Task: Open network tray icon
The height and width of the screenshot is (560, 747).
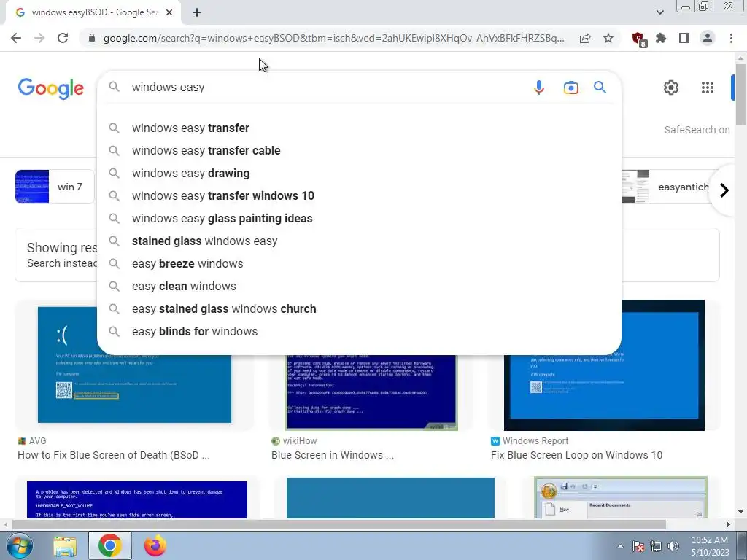Action: (656, 546)
